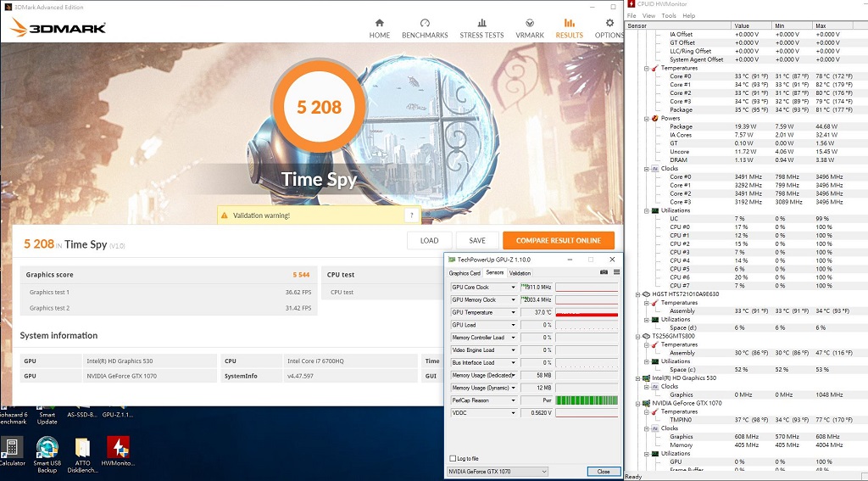This screenshot has width=868, height=481.
Task: Click the LOAD button in 3DMark
Action: [x=429, y=241]
